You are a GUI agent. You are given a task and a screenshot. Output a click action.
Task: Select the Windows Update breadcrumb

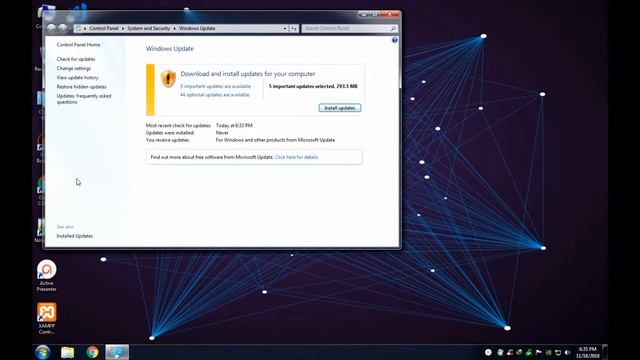[197, 29]
